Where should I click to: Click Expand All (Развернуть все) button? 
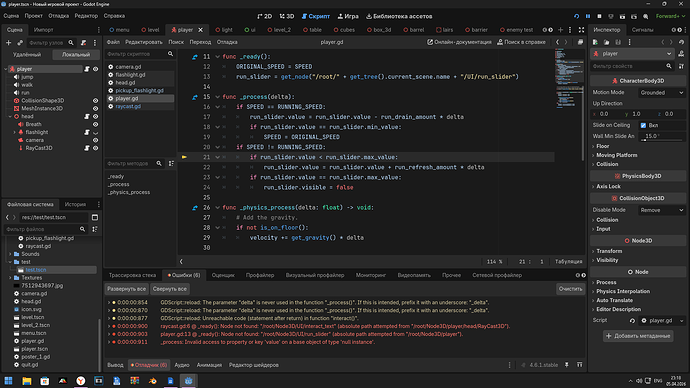pyautogui.click(x=126, y=289)
